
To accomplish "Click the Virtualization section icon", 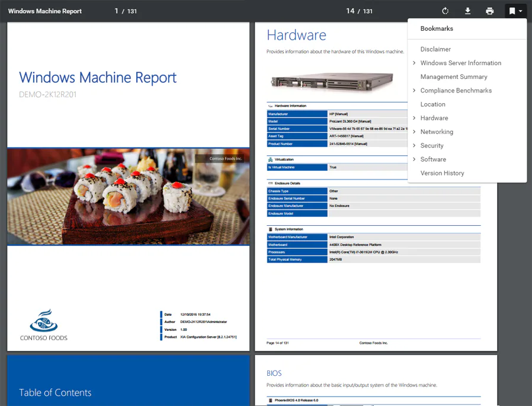I will [x=270, y=159].
